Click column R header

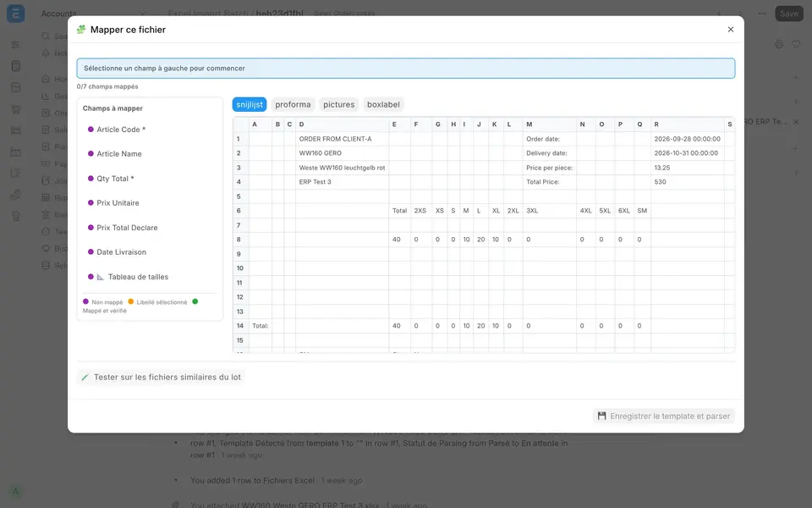pos(687,124)
